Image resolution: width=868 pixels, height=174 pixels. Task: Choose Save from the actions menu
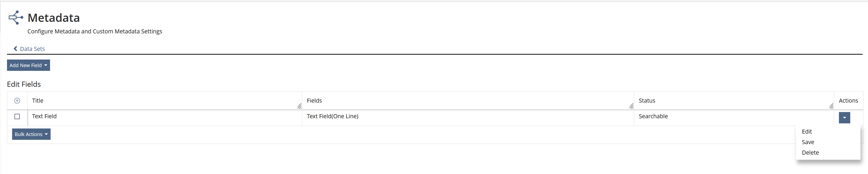pyautogui.click(x=808, y=142)
